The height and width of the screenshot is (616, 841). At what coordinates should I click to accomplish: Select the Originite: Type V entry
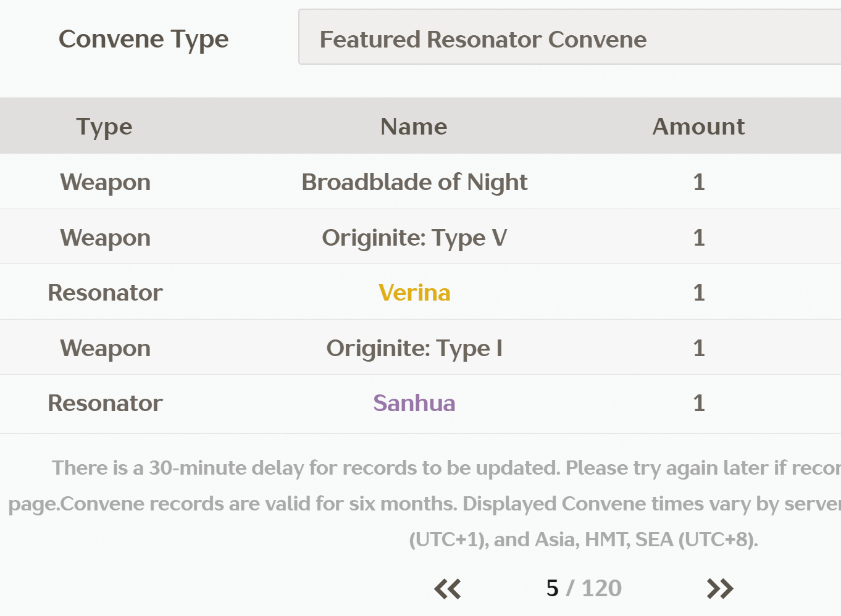pos(414,238)
